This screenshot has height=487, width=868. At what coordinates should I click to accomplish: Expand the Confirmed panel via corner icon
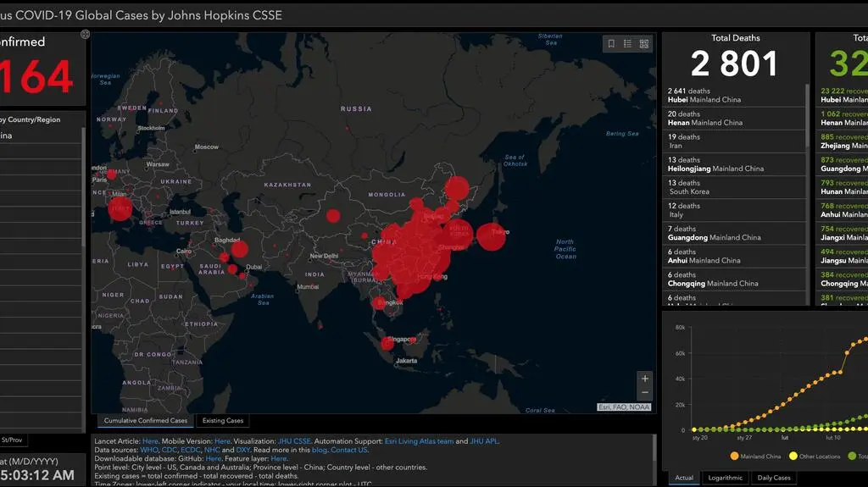pyautogui.click(x=86, y=35)
